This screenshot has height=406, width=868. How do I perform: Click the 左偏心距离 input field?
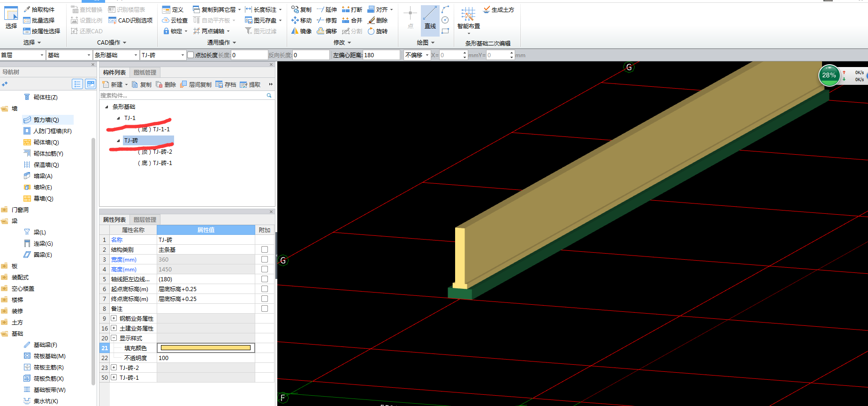381,55
